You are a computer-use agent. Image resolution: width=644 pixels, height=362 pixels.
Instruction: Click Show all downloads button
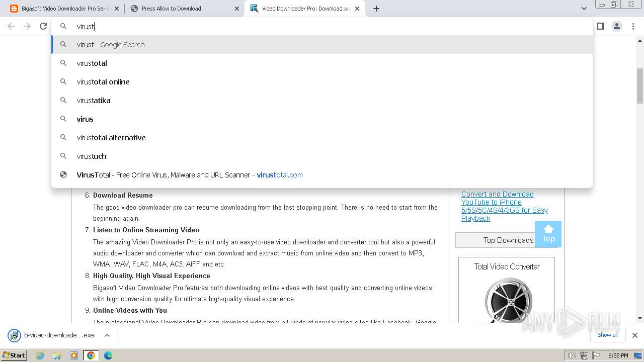(607, 335)
